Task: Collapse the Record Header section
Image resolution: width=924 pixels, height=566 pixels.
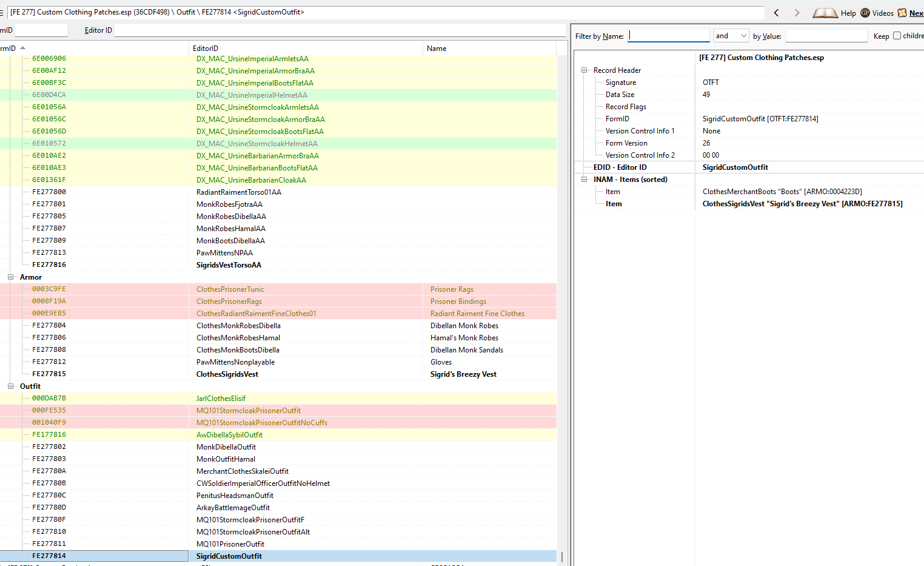Action: [584, 70]
